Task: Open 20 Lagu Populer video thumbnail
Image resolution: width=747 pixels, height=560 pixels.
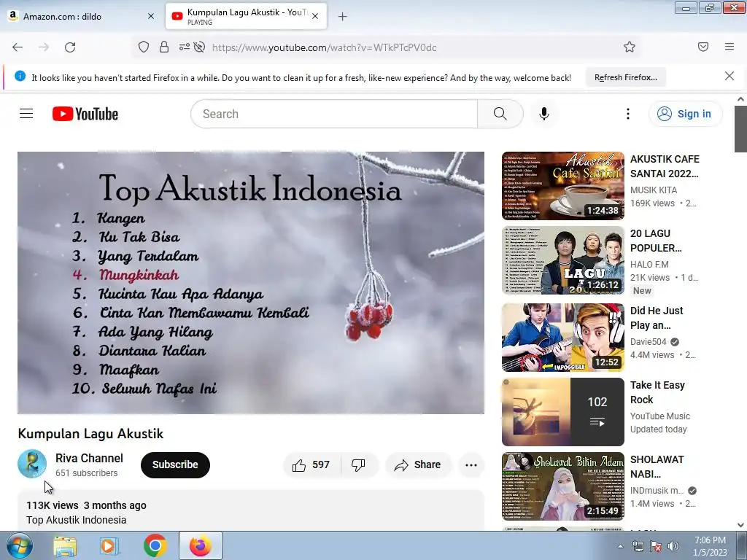Action: tap(562, 260)
